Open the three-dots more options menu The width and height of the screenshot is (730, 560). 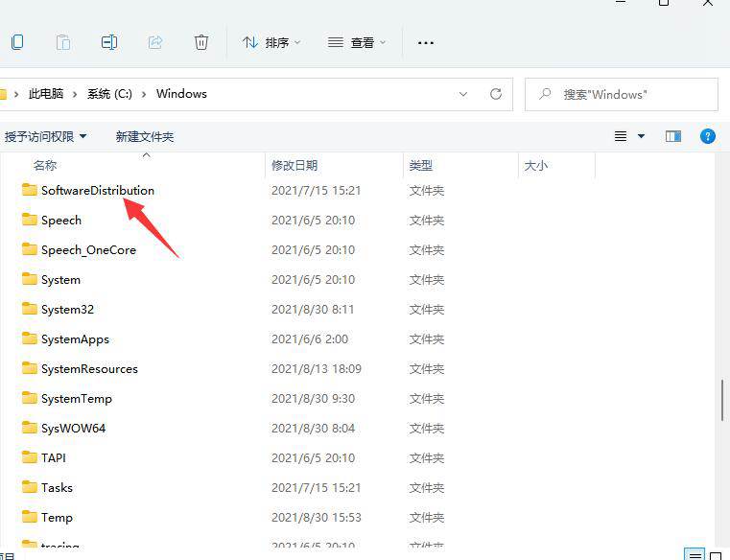pos(426,43)
